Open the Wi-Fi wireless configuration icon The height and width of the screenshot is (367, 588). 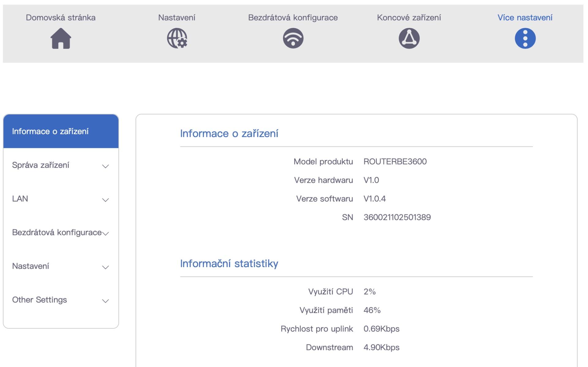[x=293, y=38]
